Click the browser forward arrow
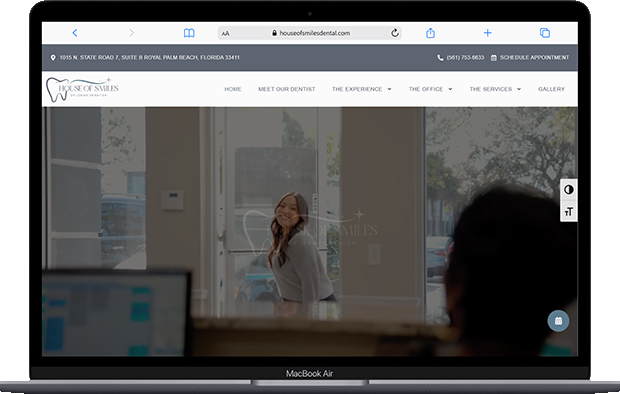The width and height of the screenshot is (620, 394). [132, 33]
